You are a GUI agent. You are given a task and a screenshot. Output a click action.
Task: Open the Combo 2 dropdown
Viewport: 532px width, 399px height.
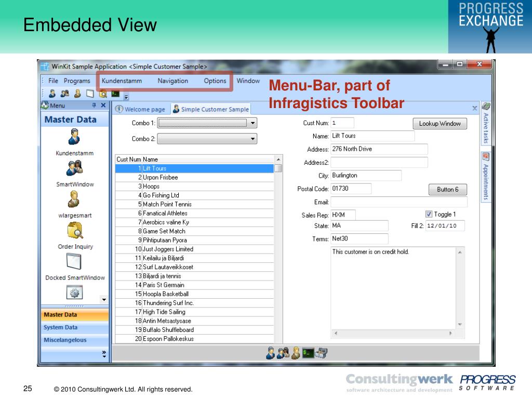[252, 139]
